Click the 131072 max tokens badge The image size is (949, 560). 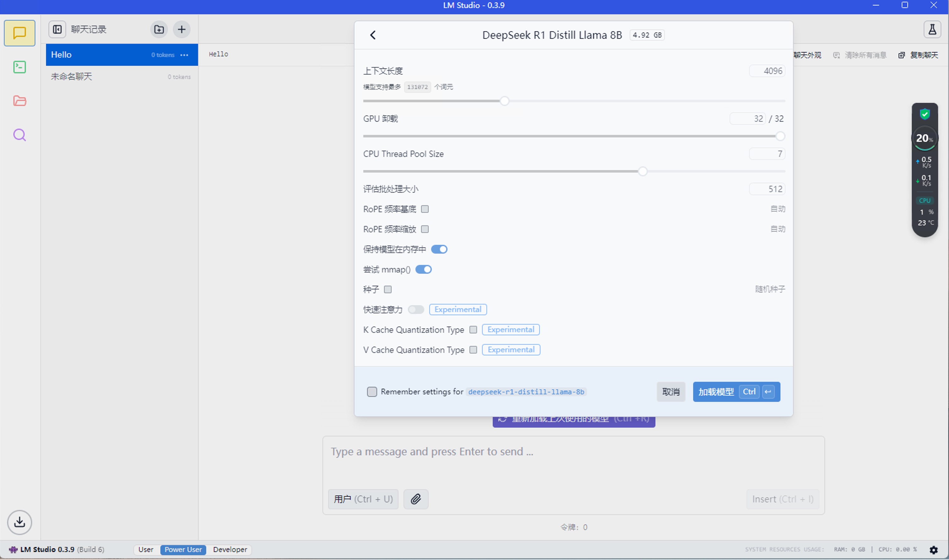pos(417,87)
